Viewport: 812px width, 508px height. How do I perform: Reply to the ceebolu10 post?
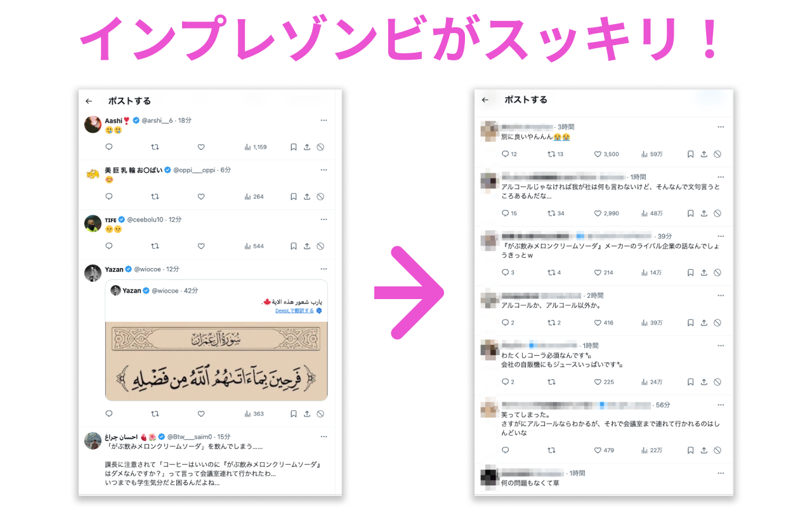[108, 246]
